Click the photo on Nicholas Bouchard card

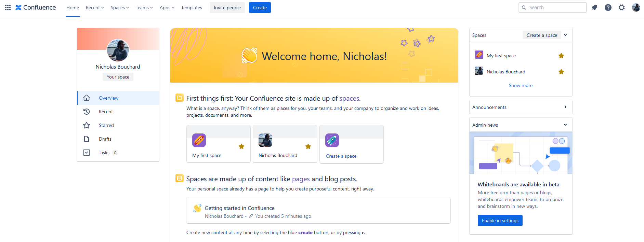click(265, 140)
